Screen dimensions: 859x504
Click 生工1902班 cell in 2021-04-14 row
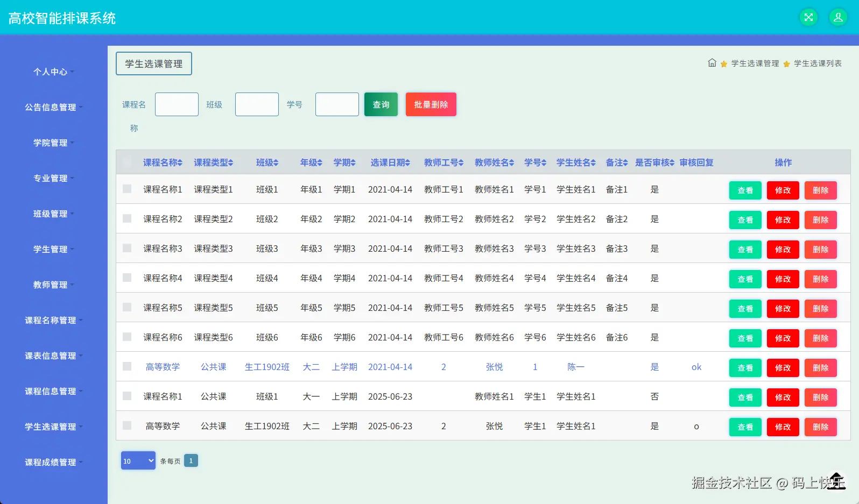pyautogui.click(x=267, y=367)
